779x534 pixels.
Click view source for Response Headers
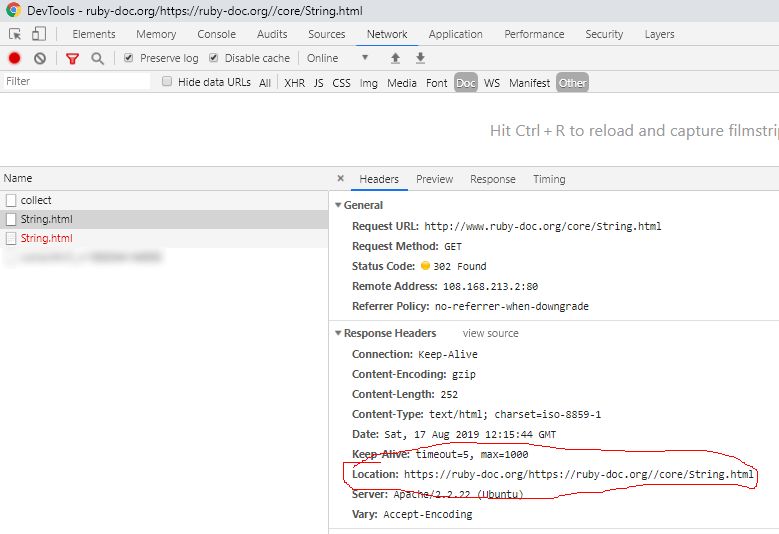tap(490, 333)
